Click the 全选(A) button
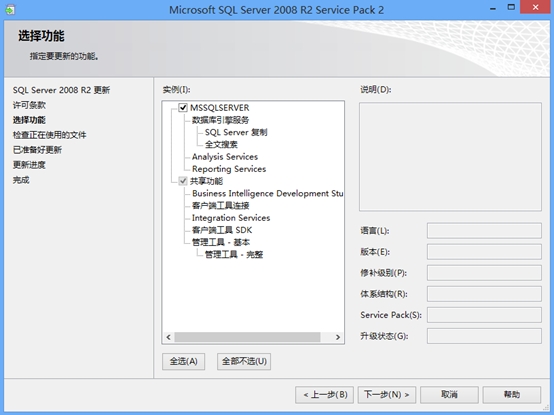 tap(183, 361)
